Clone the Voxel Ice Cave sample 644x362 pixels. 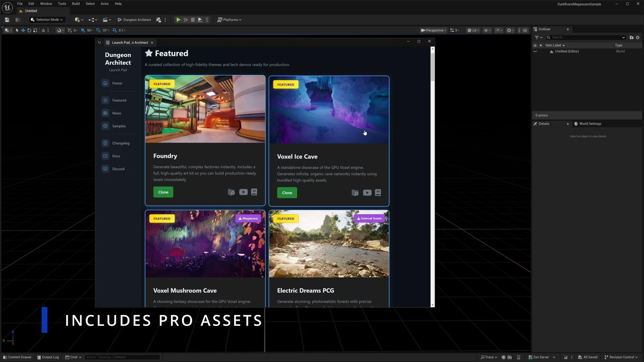[287, 193]
